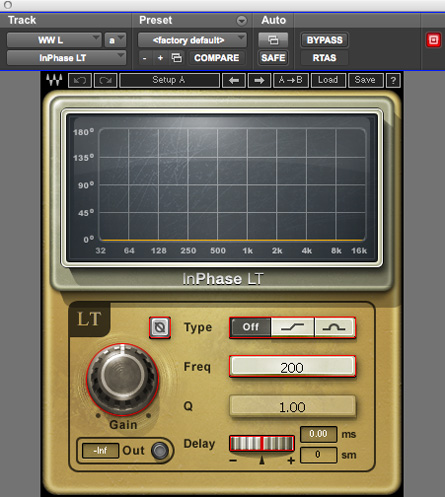This screenshot has width=445, height=497.
Task: Click the undo arrow button
Action: coord(80,81)
